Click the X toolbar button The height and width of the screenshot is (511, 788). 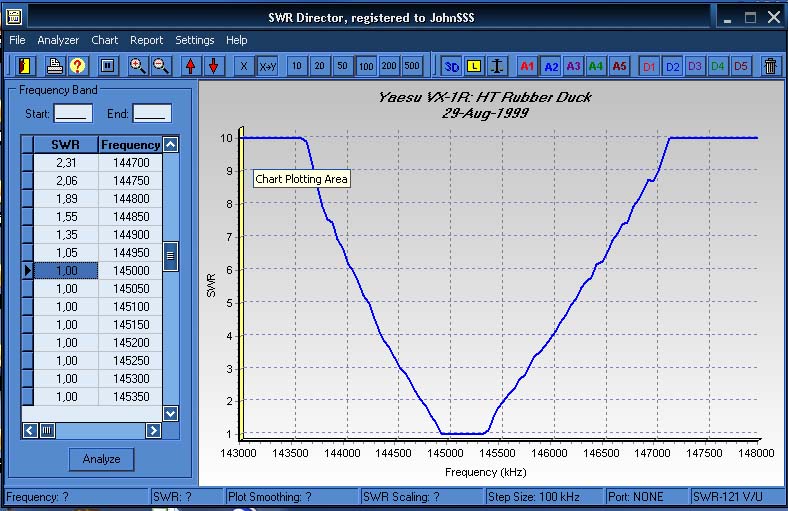(244, 66)
